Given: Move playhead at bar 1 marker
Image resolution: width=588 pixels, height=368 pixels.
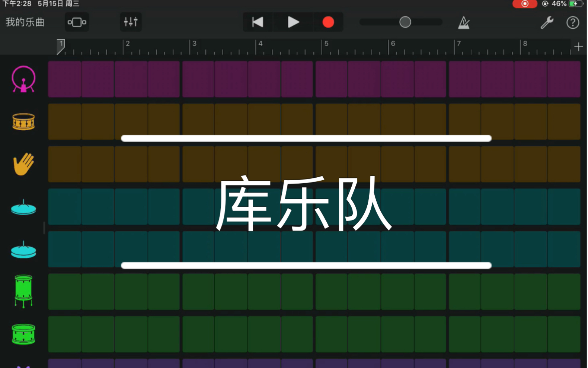Looking at the screenshot, I should click(x=61, y=47).
